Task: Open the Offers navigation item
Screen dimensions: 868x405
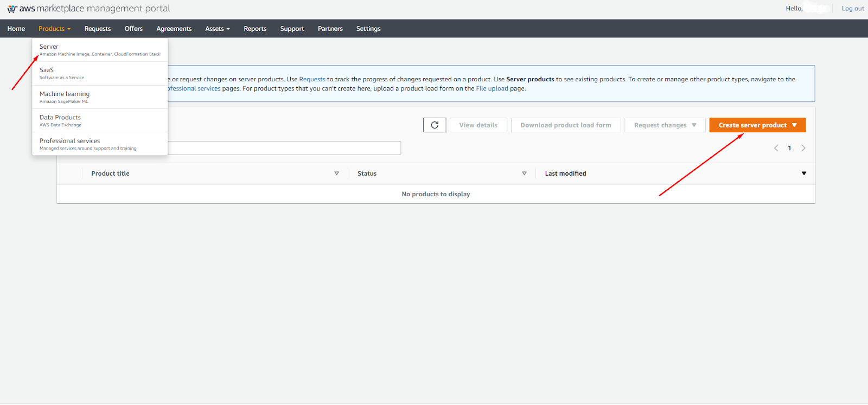Action: click(x=133, y=29)
